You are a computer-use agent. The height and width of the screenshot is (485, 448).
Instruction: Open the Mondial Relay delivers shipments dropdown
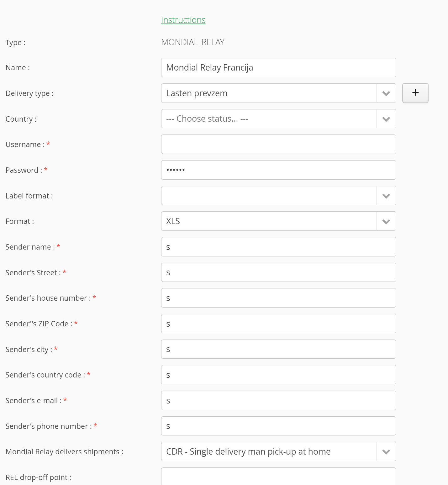[x=279, y=451]
